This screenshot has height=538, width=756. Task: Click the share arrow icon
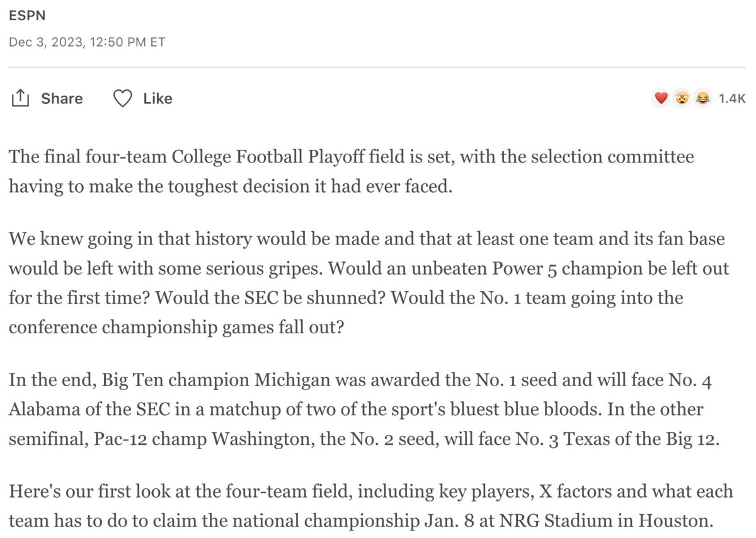[x=20, y=98]
